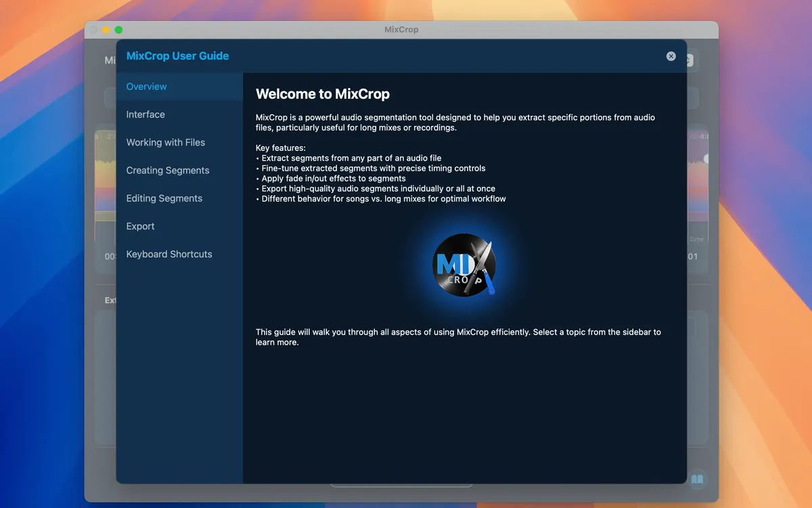Click the MixCrop vinyl record logo
This screenshot has width=812, height=508.
464,265
